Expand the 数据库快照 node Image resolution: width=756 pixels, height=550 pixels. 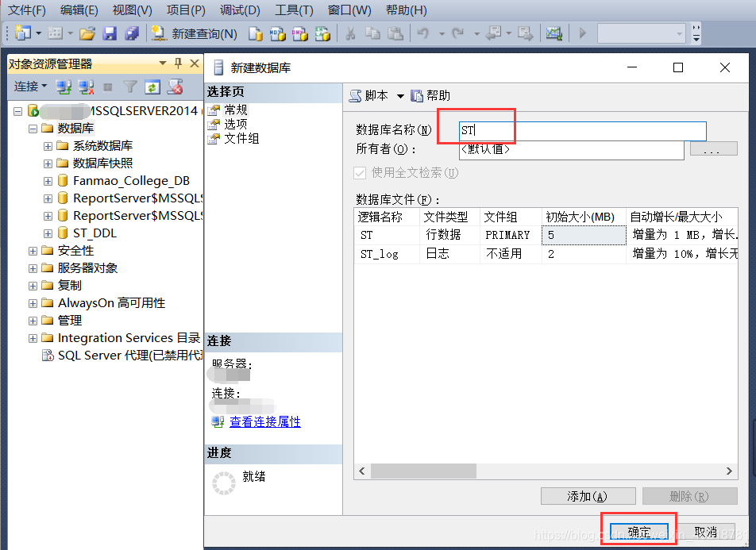48,164
